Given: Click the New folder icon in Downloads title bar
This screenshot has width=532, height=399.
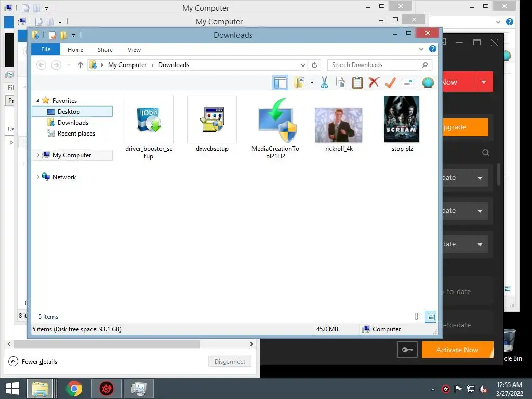Looking at the screenshot, I should pyautogui.click(x=64, y=35).
